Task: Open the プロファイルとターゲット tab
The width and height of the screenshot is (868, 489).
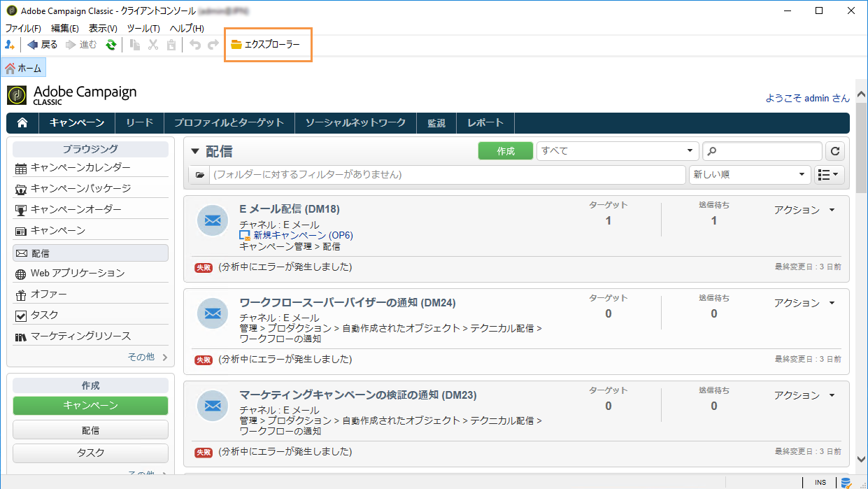Action: 229,122
